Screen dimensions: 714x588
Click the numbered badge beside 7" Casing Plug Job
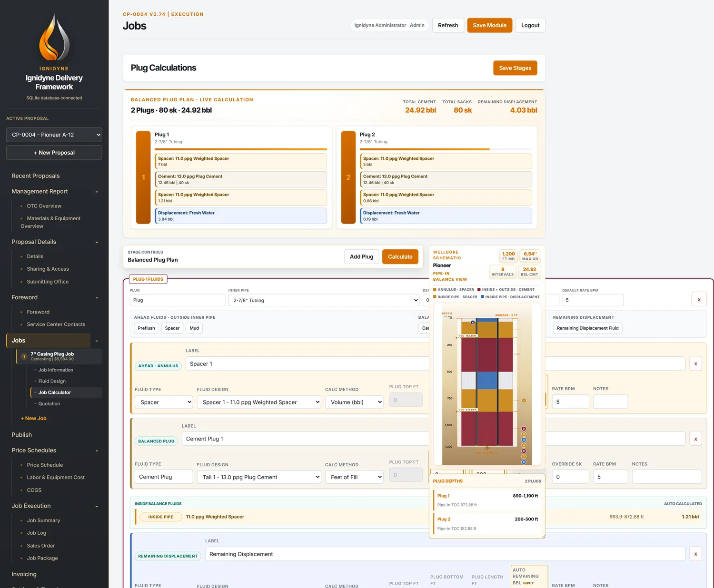[24, 356]
